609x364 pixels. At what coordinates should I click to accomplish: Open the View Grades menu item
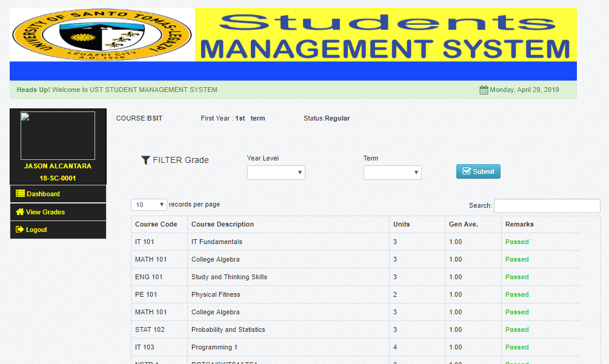[x=58, y=212]
